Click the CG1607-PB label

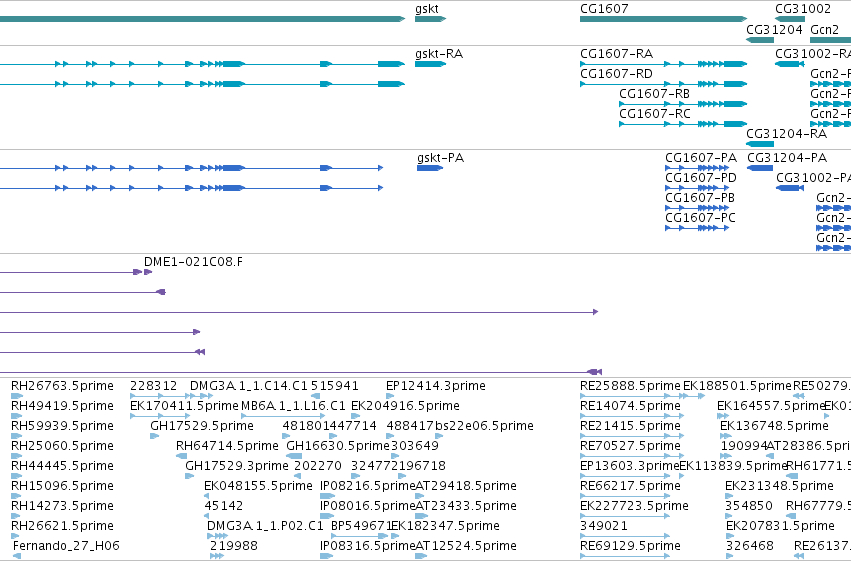click(700, 198)
